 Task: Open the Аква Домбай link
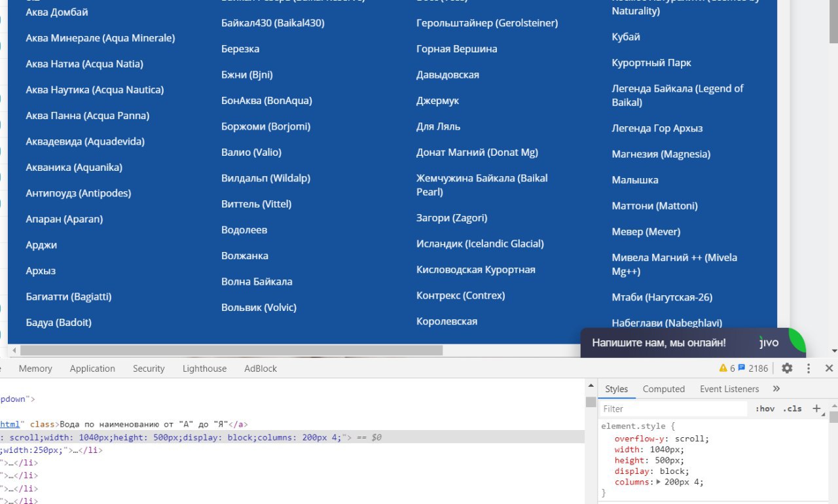[x=57, y=12]
